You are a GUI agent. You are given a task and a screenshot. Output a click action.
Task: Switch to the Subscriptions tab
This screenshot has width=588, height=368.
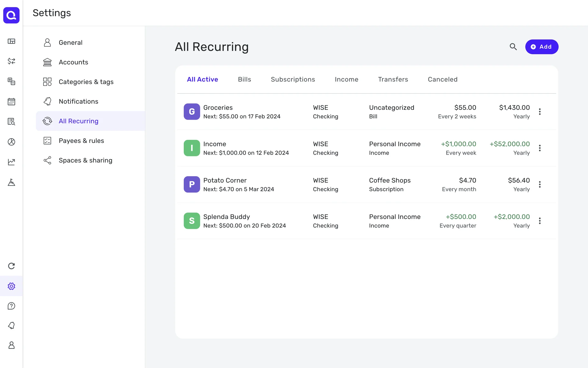coord(293,79)
